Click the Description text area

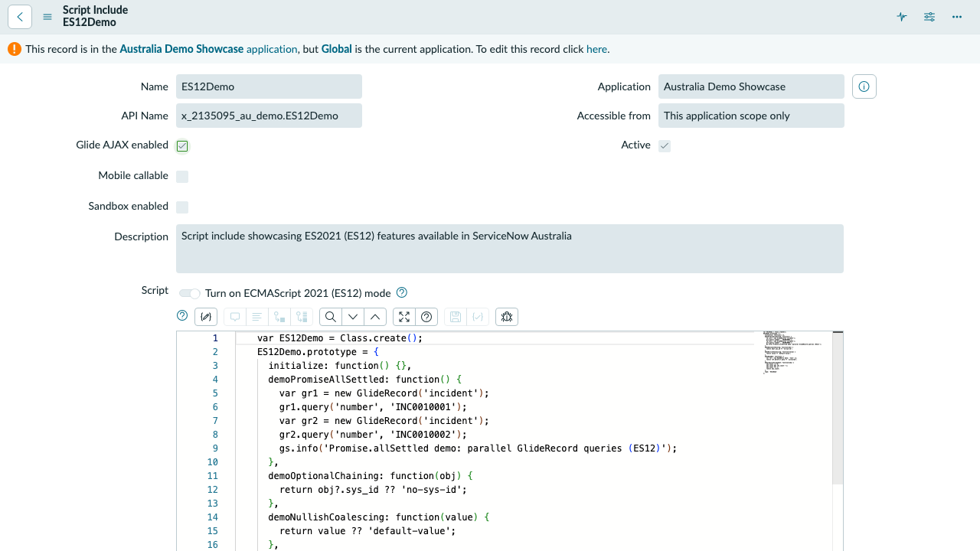click(510, 249)
